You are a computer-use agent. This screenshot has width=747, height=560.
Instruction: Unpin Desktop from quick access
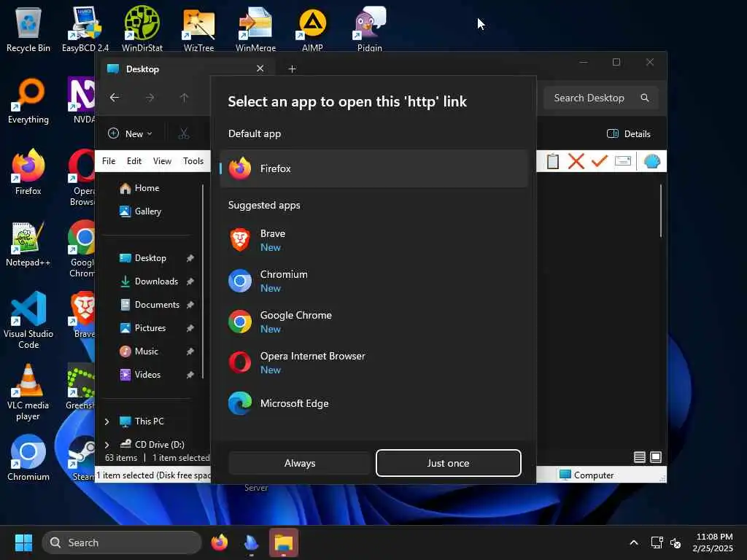(190, 258)
